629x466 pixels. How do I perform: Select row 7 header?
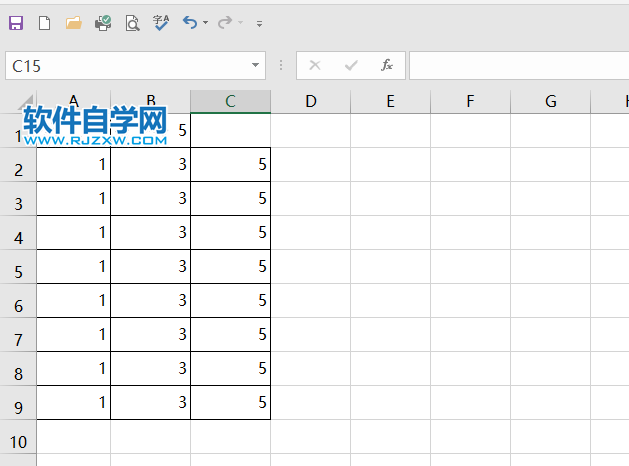coord(18,335)
